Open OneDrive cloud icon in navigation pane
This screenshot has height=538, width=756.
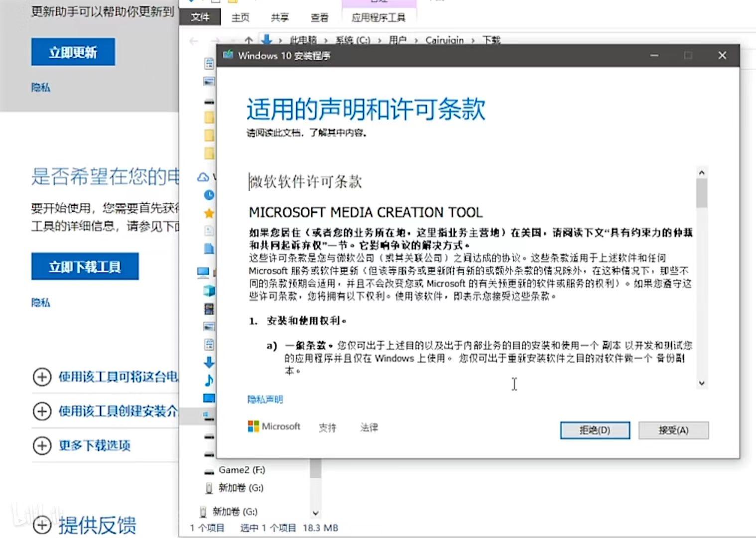(x=203, y=177)
